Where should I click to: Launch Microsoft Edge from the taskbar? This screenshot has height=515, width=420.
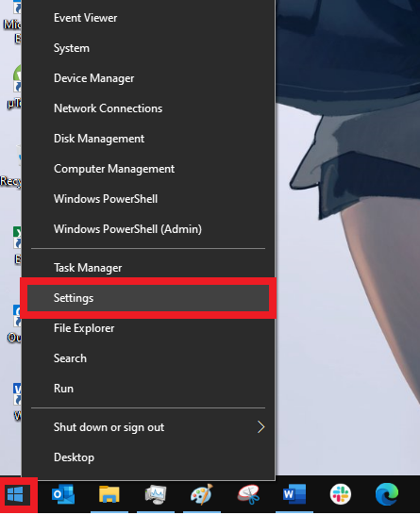point(387,495)
